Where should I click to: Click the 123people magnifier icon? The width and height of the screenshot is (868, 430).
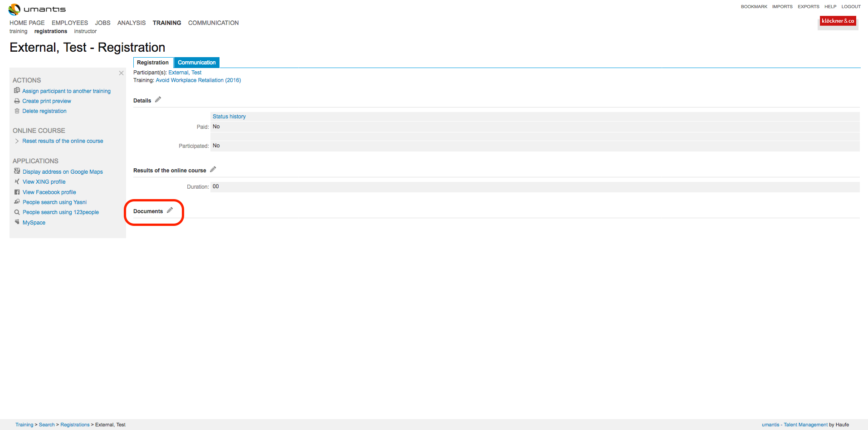pyautogui.click(x=17, y=212)
